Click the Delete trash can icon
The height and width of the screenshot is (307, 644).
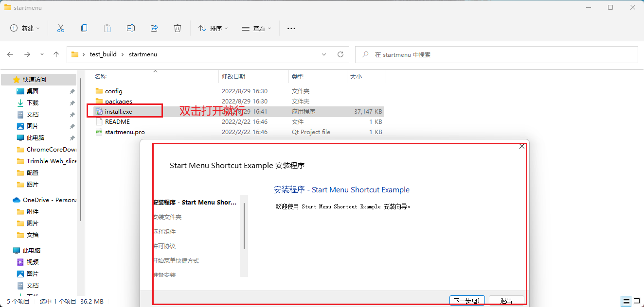(178, 28)
